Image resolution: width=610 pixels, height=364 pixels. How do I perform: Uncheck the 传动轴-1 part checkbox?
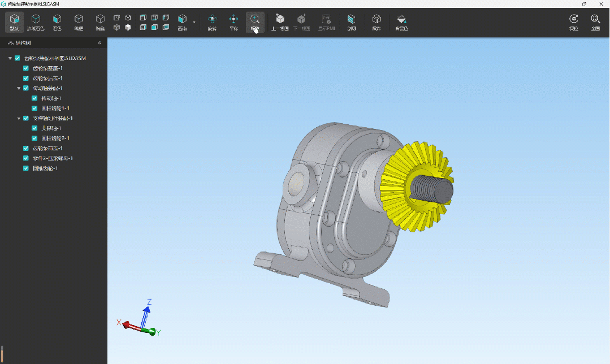(x=34, y=98)
